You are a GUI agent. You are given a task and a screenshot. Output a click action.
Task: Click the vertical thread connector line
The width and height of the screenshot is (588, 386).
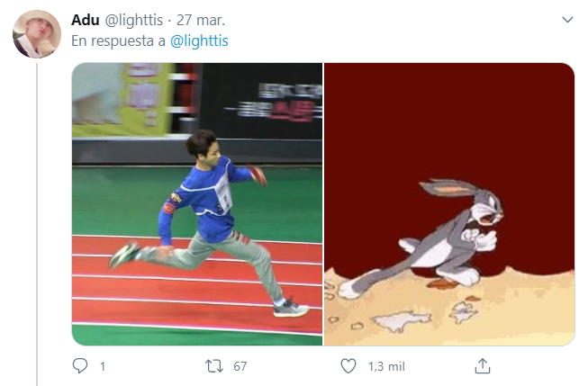tap(37, 224)
